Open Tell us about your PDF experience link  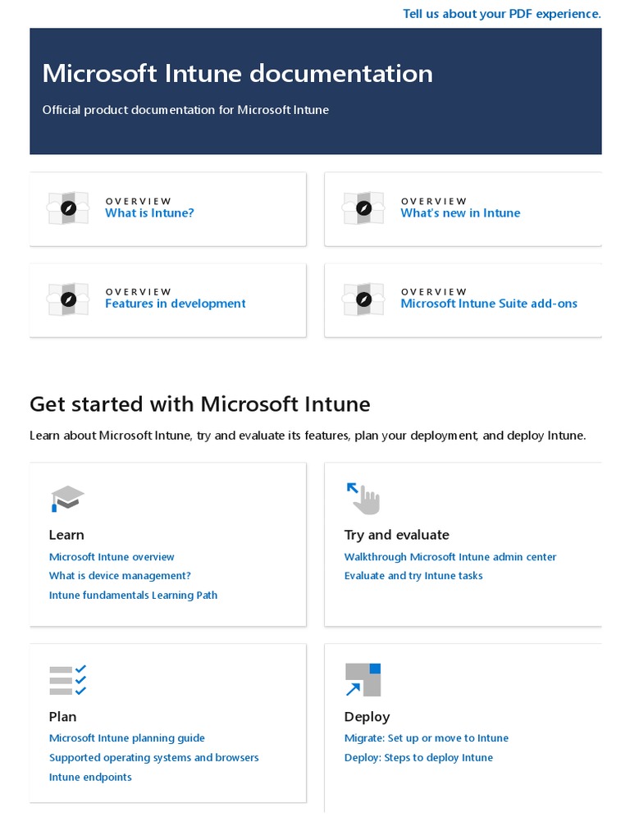point(501,13)
